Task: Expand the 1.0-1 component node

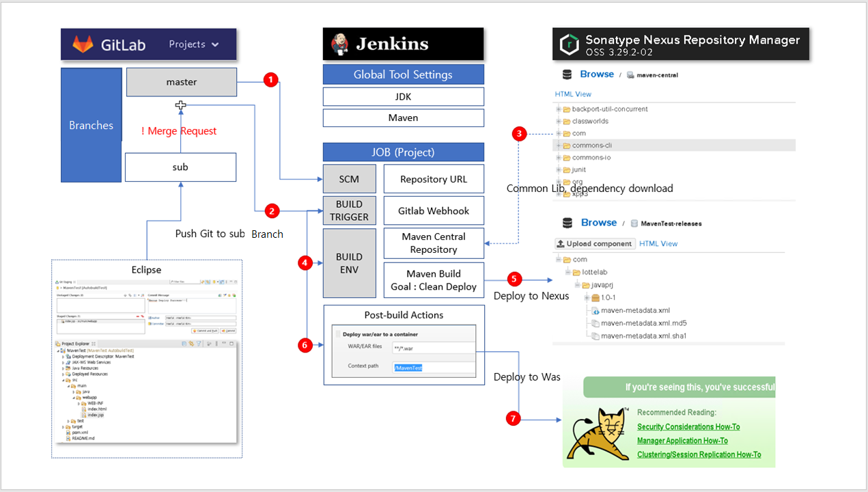Action: 587,298
